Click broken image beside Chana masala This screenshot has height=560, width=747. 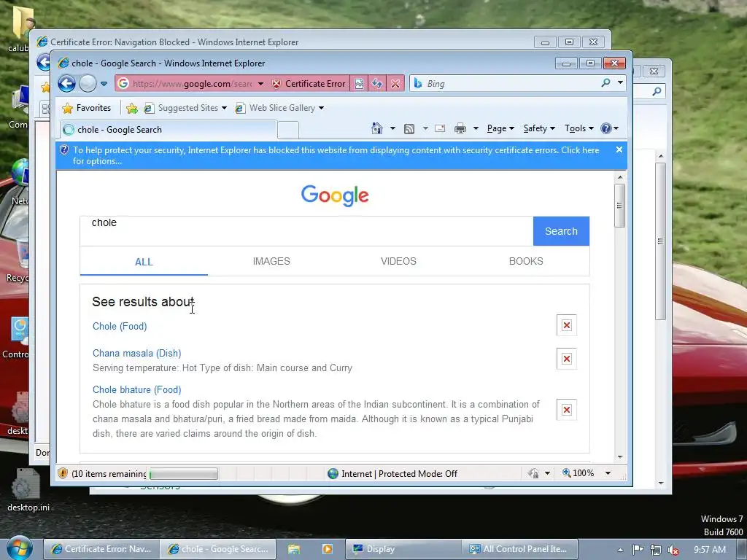[x=566, y=359]
